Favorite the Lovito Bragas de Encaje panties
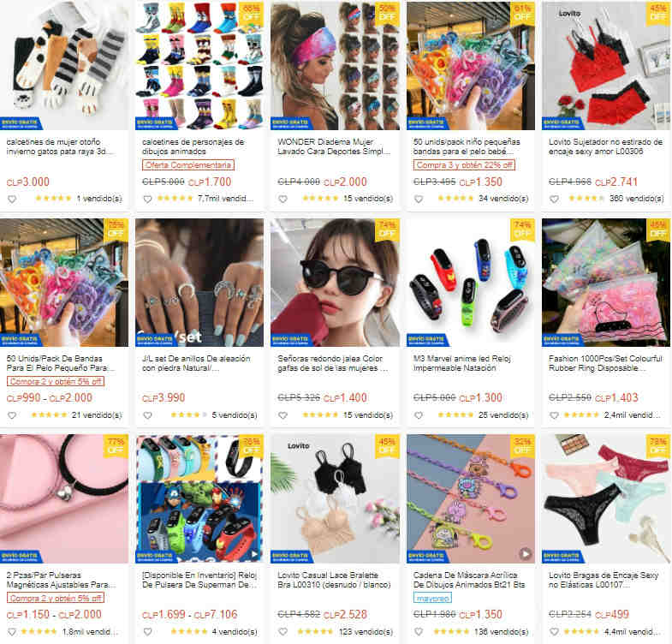672x644 pixels. (554, 632)
